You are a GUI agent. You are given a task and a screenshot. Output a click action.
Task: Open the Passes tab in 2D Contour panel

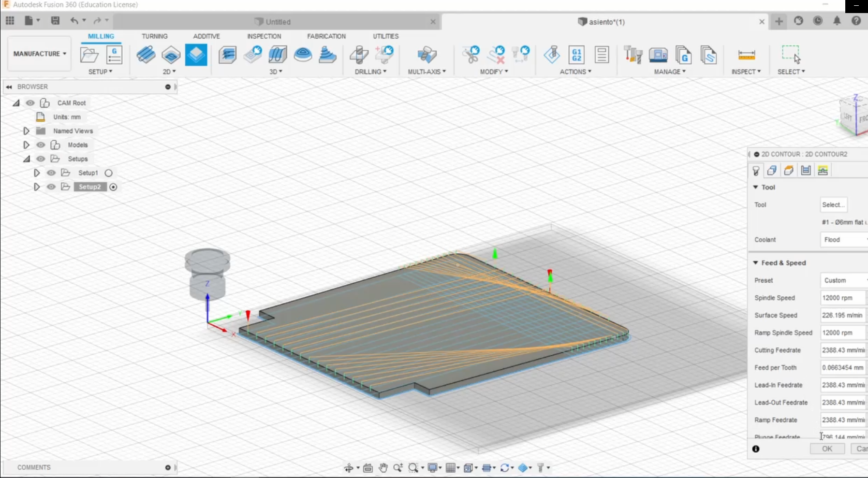(806, 170)
